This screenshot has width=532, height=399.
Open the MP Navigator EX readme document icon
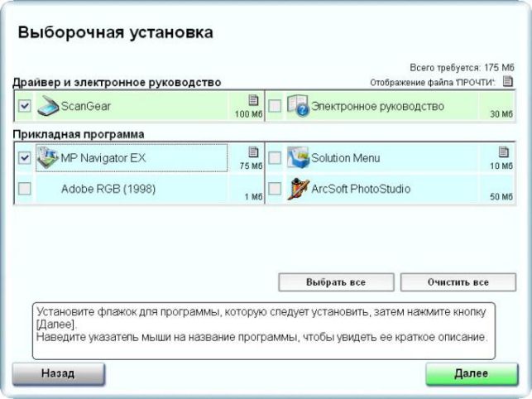coord(253,151)
